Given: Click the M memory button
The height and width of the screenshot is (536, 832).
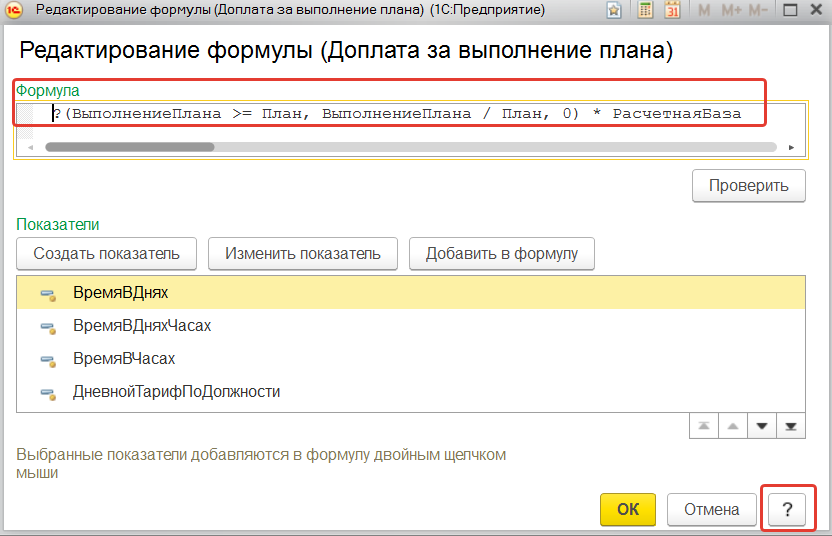Looking at the screenshot, I should [x=704, y=10].
